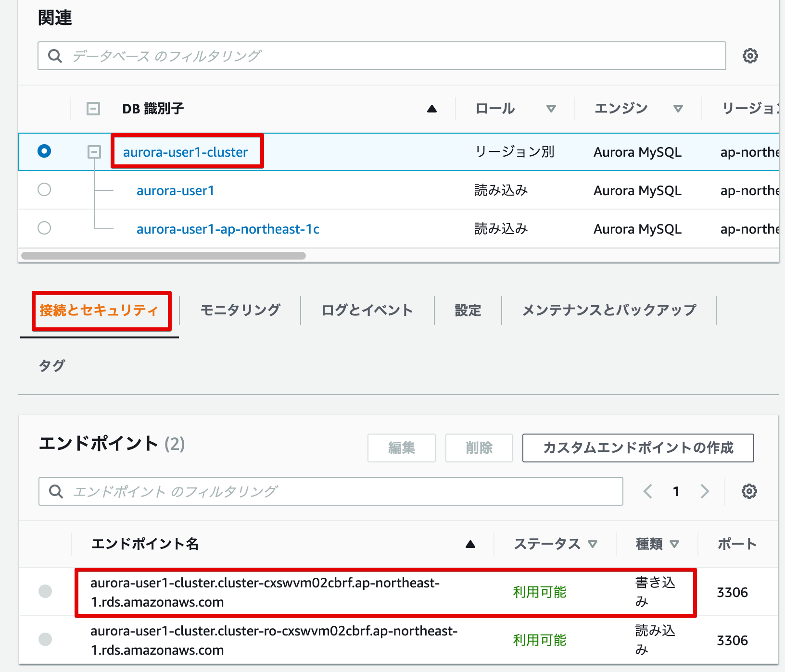
Task: Sort by エンドポイント名 arrow
Action: pos(470,544)
